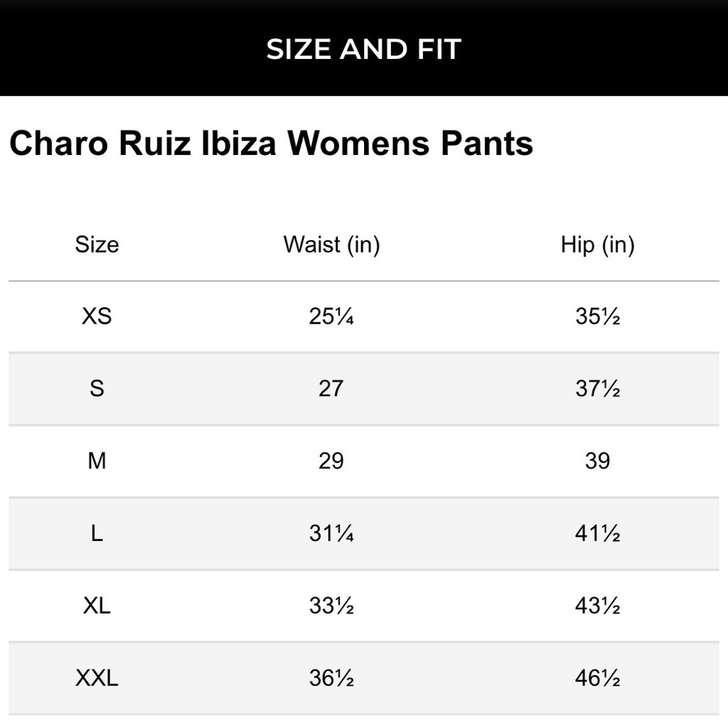
Task: Click the 27 waist value for S
Action: pyautogui.click(x=331, y=389)
